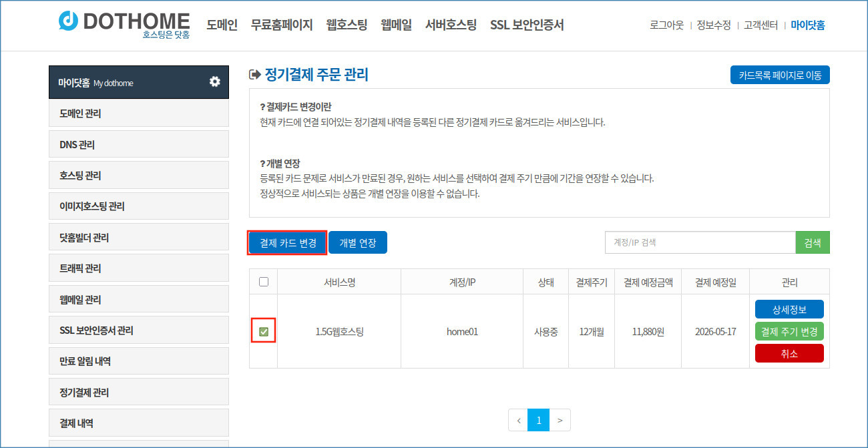
Task: Uncheck the 1.5G웹호스팅 row checkbox
Action: tap(264, 332)
